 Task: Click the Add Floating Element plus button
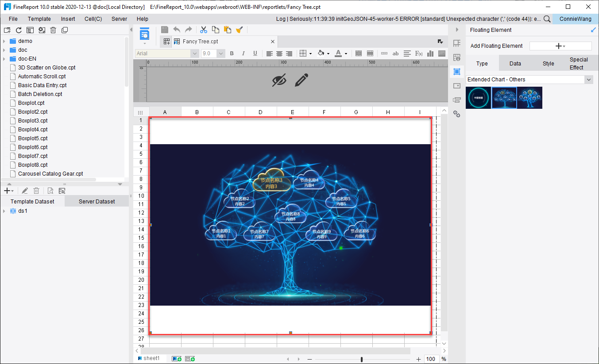coord(560,46)
